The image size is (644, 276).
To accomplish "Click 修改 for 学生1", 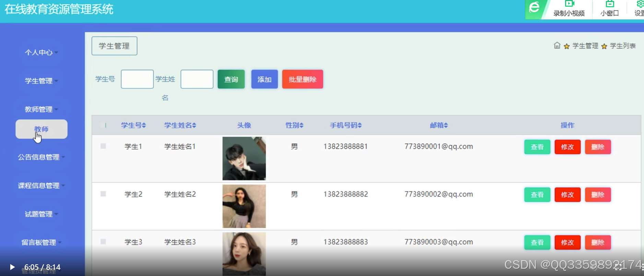I will (x=567, y=147).
